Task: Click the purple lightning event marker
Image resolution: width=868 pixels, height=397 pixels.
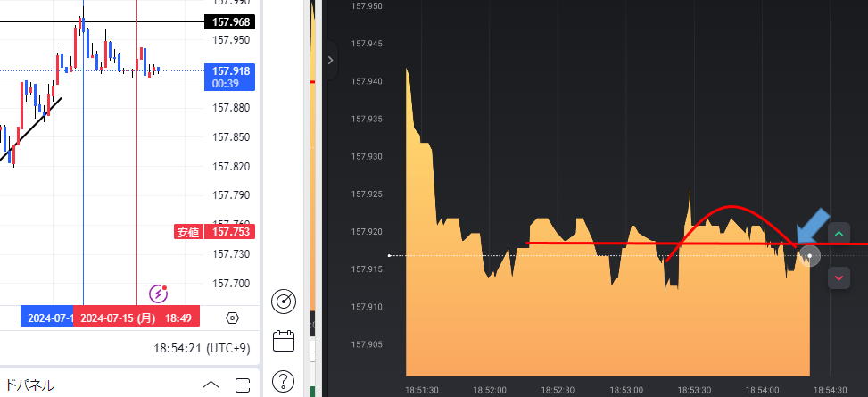Action: [x=159, y=293]
